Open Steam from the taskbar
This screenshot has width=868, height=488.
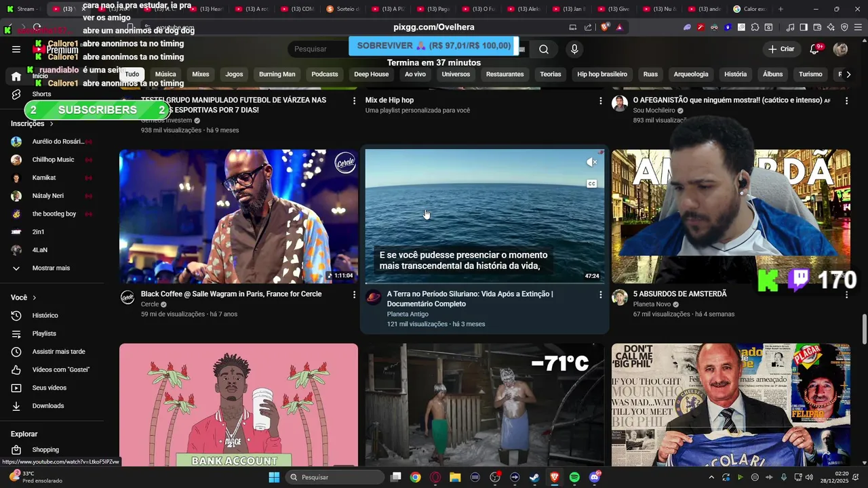534,477
